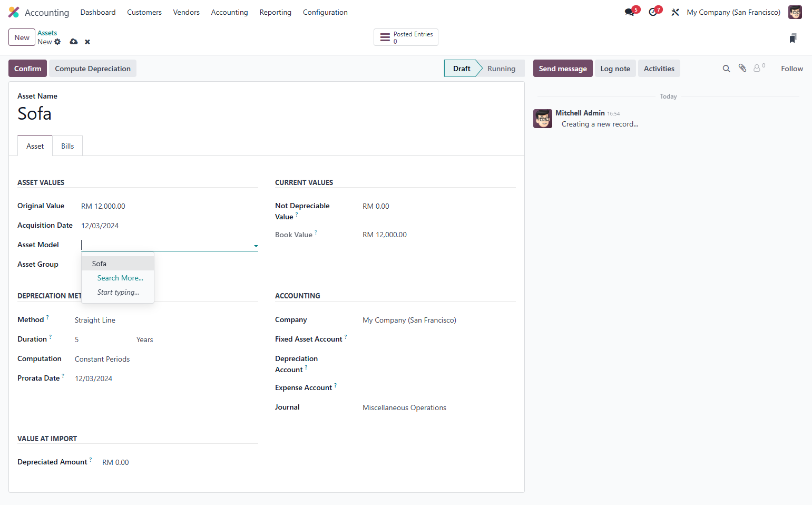Open the Posted Entries stat button
This screenshot has height=505, width=812.
tap(406, 37)
